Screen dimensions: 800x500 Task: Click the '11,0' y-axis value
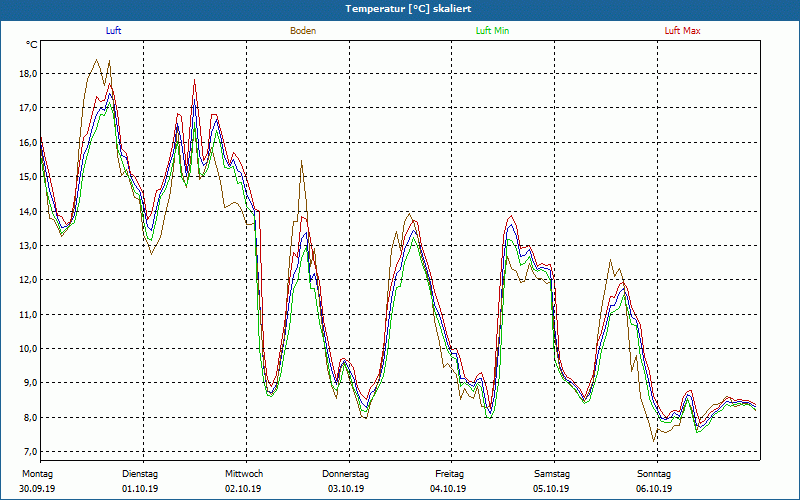[x=29, y=314]
